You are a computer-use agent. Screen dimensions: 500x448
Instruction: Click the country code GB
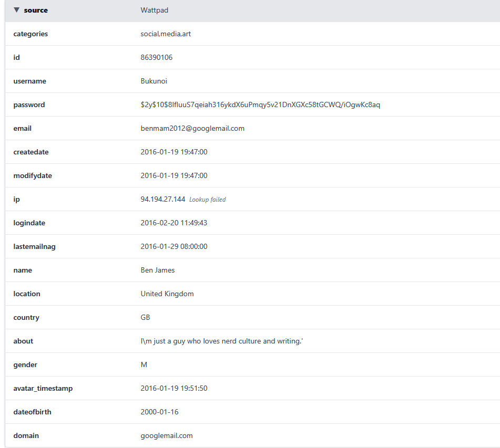pos(145,317)
